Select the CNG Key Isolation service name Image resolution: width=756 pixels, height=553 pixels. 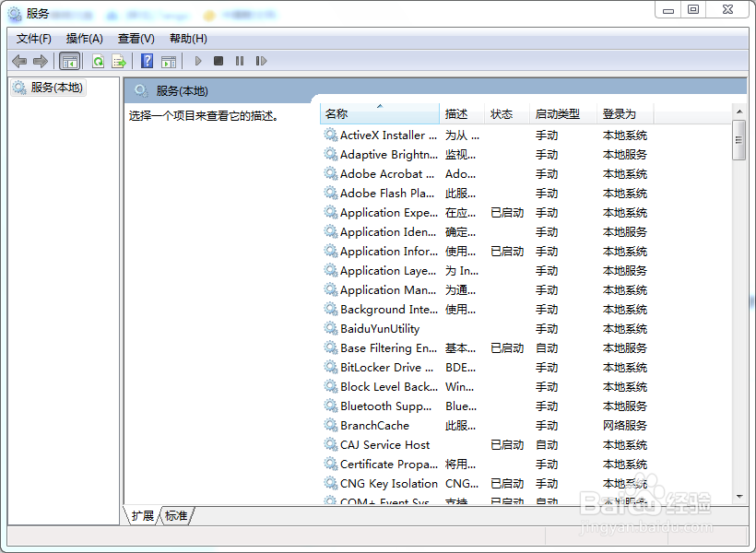389,484
